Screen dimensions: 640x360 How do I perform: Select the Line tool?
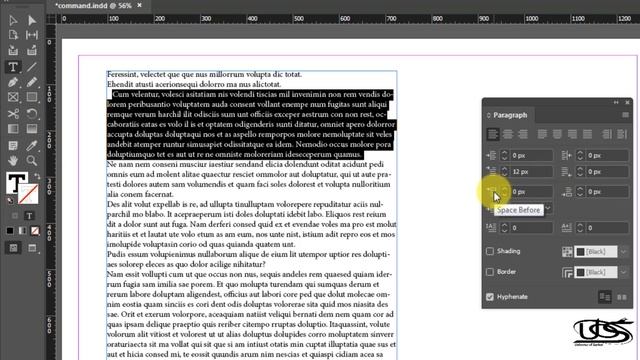click(x=31, y=67)
